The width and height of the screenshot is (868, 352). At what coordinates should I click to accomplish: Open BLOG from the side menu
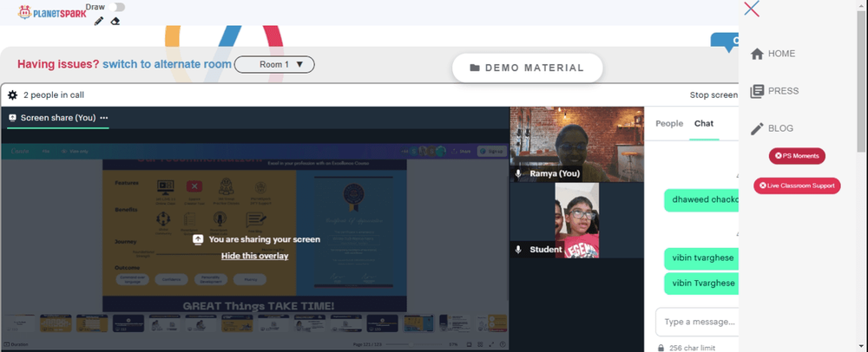[x=772, y=128]
